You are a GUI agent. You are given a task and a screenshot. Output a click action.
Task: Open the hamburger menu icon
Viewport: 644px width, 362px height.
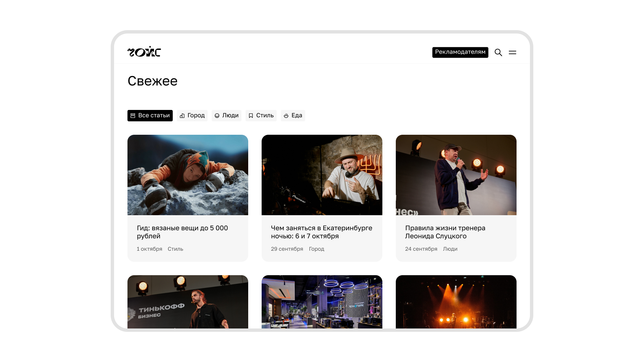[x=512, y=53]
